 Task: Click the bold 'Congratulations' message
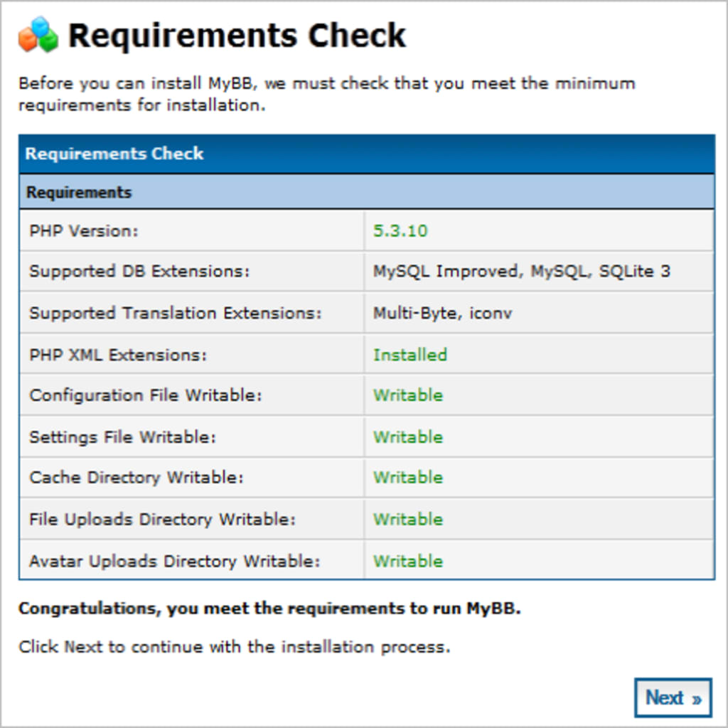click(269, 609)
